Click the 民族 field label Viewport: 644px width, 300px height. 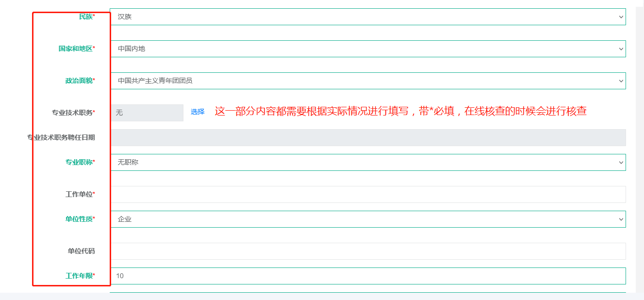[x=86, y=17]
